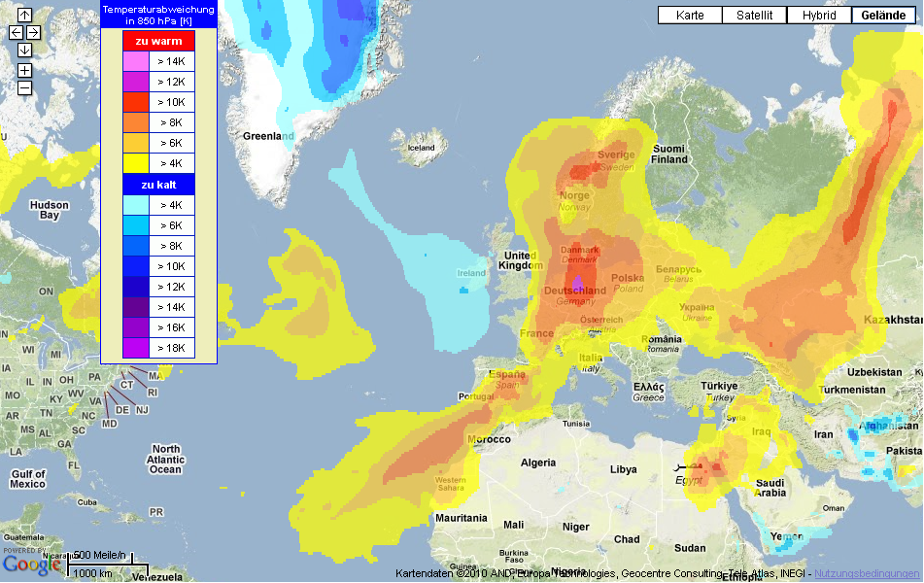The image size is (924, 583).
Task: Click the Türkiye label on the map
Action: pyautogui.click(x=719, y=386)
